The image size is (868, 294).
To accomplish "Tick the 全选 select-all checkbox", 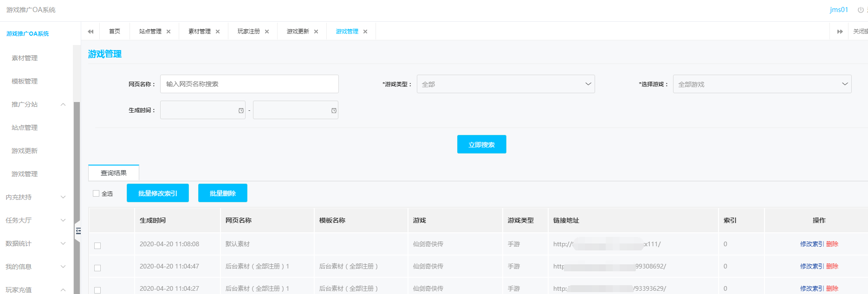I will pyautogui.click(x=96, y=193).
